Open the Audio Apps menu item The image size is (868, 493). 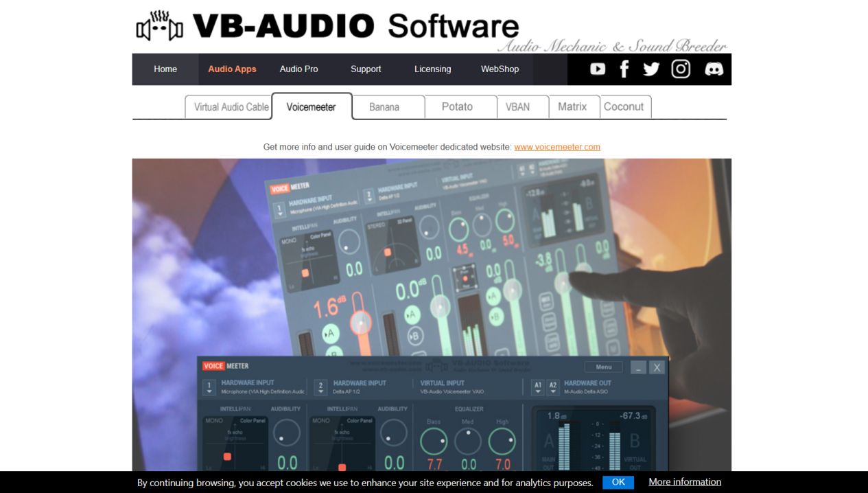[232, 69]
